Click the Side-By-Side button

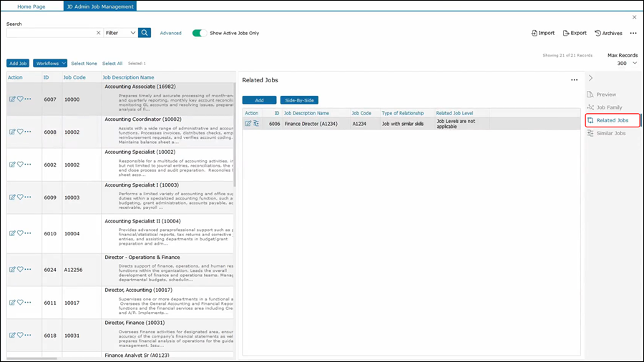(299, 100)
